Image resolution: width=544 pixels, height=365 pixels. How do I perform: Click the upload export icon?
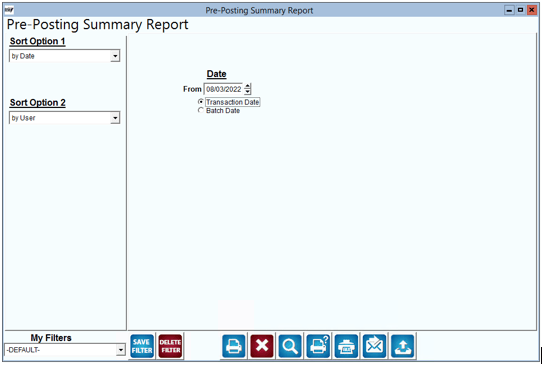pyautogui.click(x=402, y=346)
